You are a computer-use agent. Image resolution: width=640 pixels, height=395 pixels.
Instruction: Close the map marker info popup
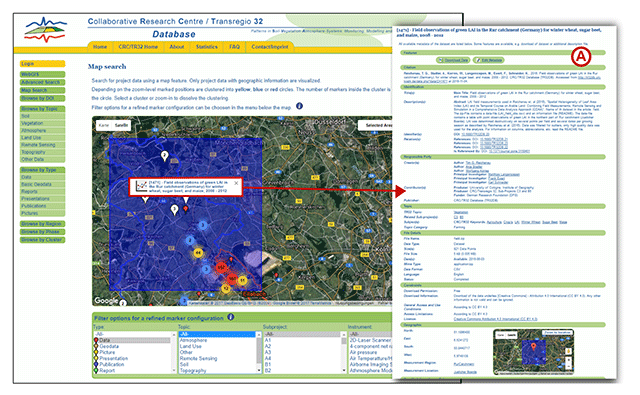(x=236, y=183)
